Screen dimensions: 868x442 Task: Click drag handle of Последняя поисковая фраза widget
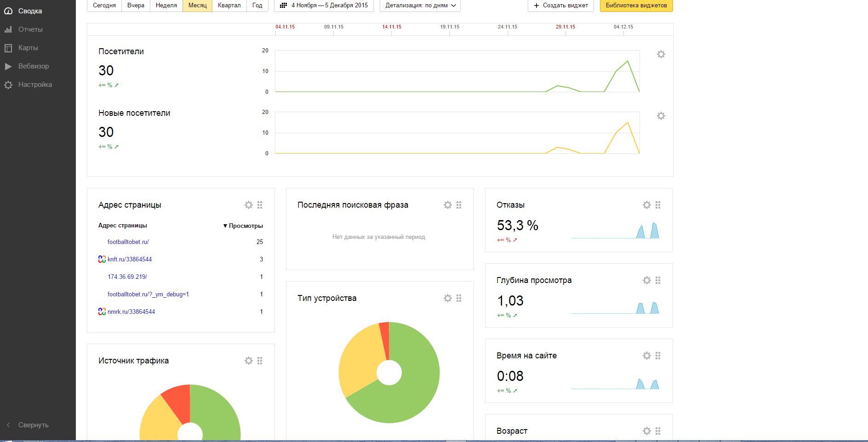click(459, 205)
